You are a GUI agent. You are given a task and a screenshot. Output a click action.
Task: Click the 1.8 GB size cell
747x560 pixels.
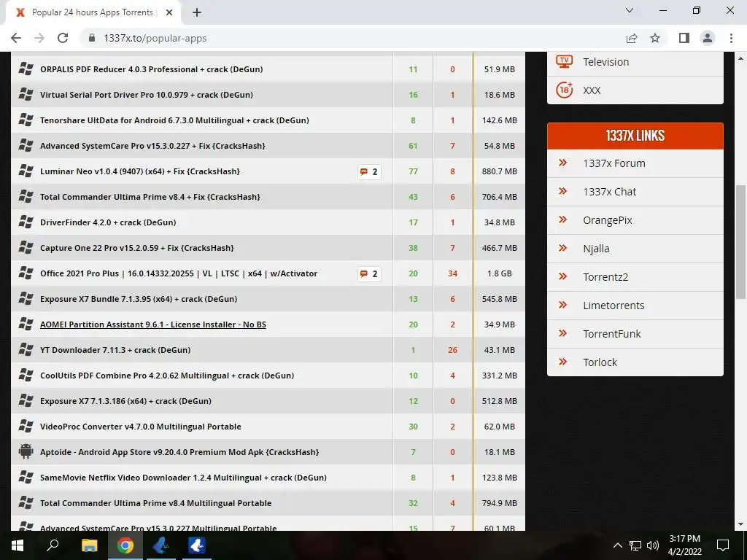(499, 274)
